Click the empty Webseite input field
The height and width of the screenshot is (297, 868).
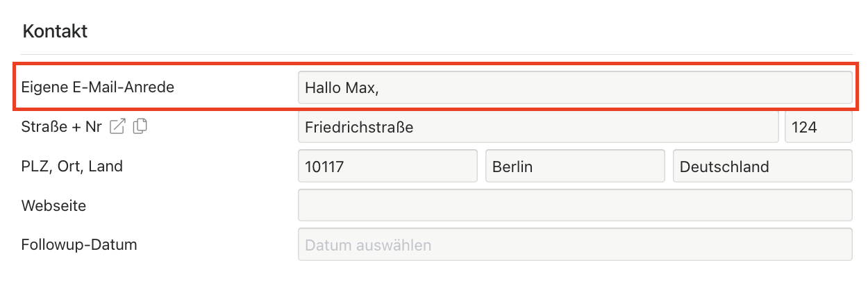(x=575, y=205)
